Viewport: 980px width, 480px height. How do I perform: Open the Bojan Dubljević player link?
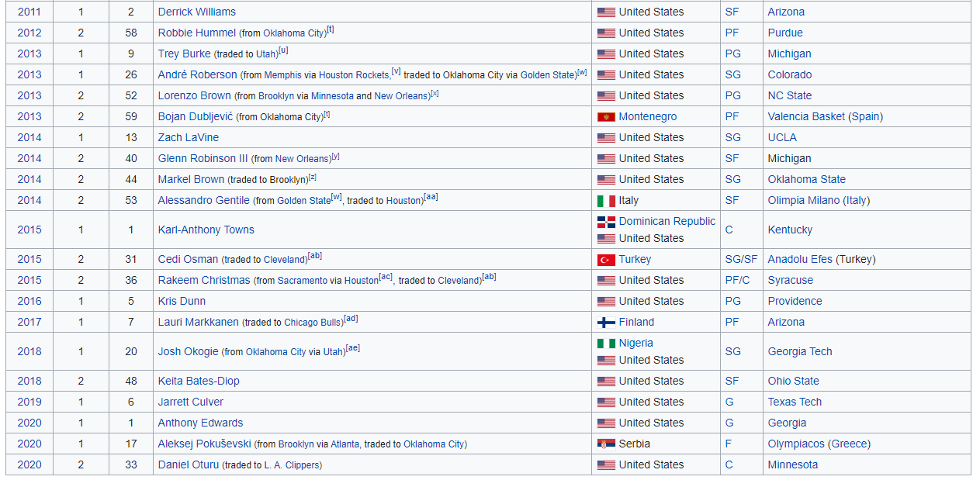click(196, 116)
